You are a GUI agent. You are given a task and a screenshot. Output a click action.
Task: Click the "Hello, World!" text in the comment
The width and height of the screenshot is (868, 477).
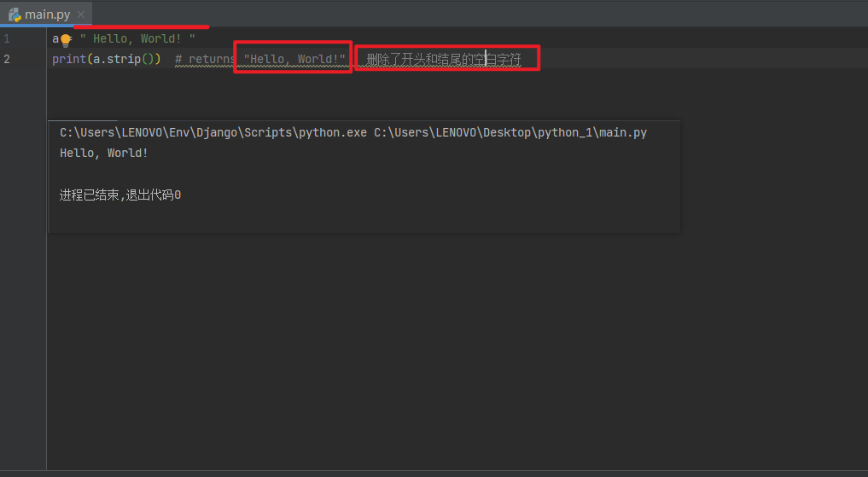[294, 59]
